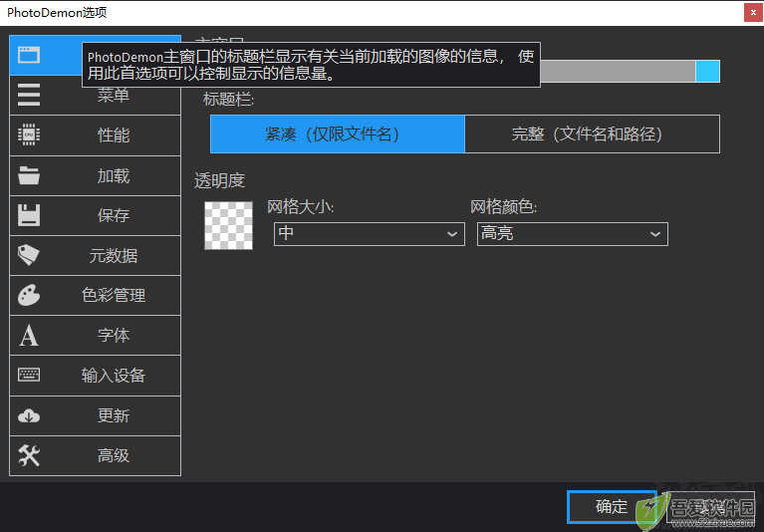Close the PhotoDemon选项 dialog
764x532 pixels.
[753, 13]
